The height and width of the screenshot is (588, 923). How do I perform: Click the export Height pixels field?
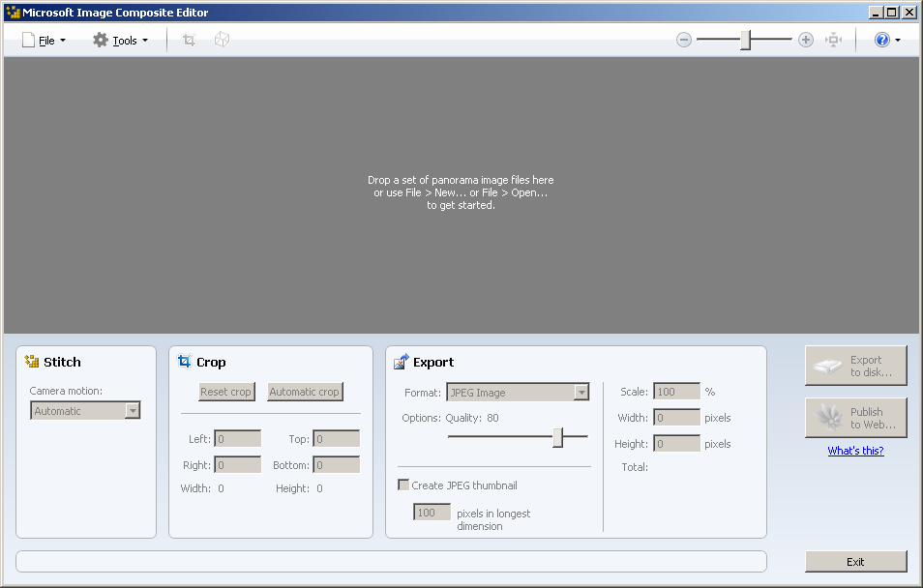676,444
